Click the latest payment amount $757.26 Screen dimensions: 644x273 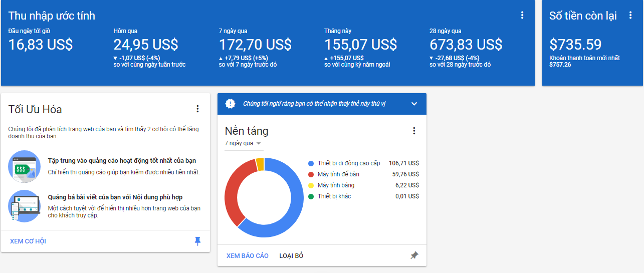coord(560,65)
